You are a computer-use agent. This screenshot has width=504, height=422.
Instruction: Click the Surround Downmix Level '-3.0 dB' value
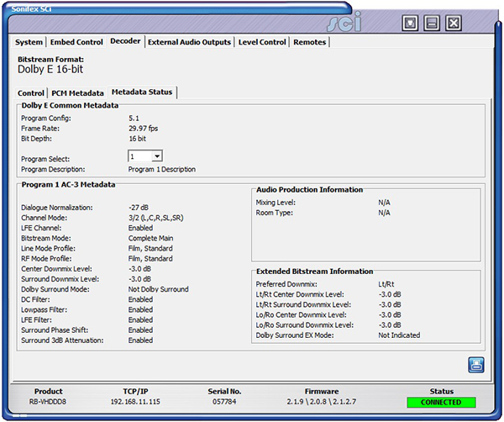[x=139, y=279]
